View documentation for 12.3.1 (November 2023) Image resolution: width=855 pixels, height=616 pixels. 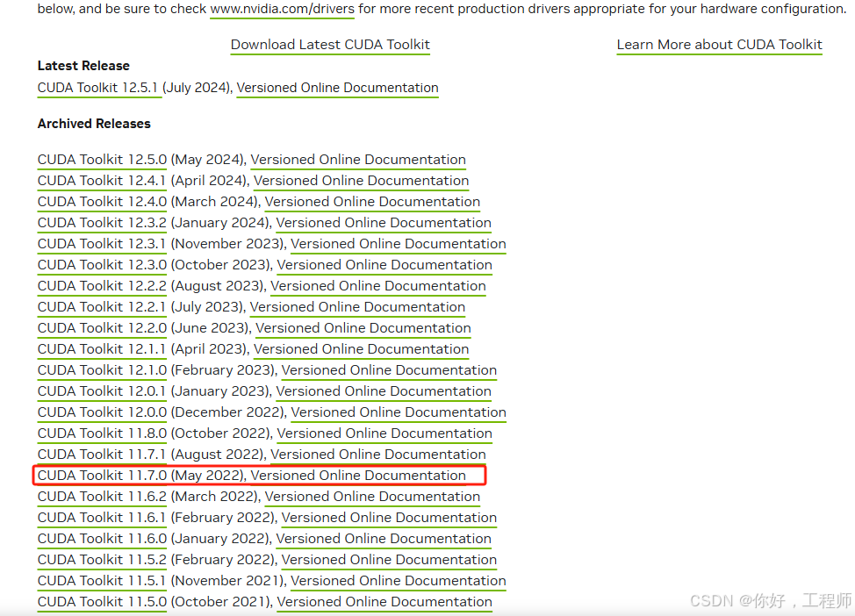tap(398, 244)
